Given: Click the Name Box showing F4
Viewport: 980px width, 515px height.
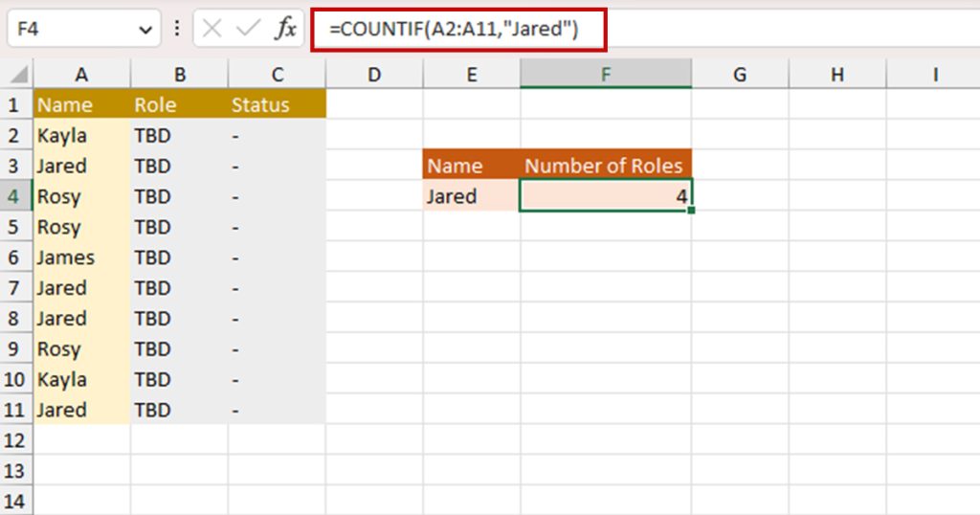Looking at the screenshot, I should click(84, 29).
